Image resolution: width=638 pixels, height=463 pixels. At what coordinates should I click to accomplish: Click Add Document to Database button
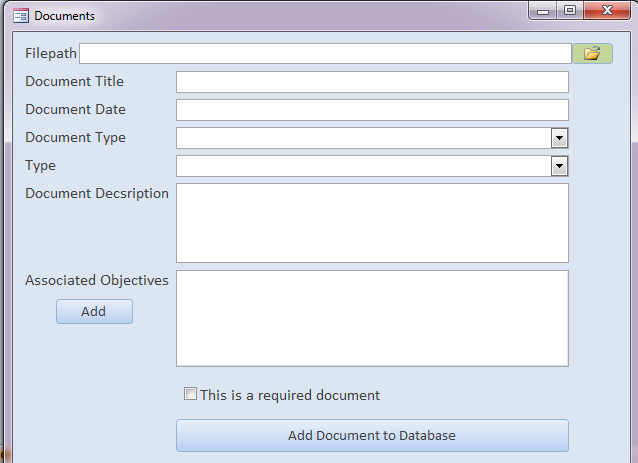(x=372, y=435)
